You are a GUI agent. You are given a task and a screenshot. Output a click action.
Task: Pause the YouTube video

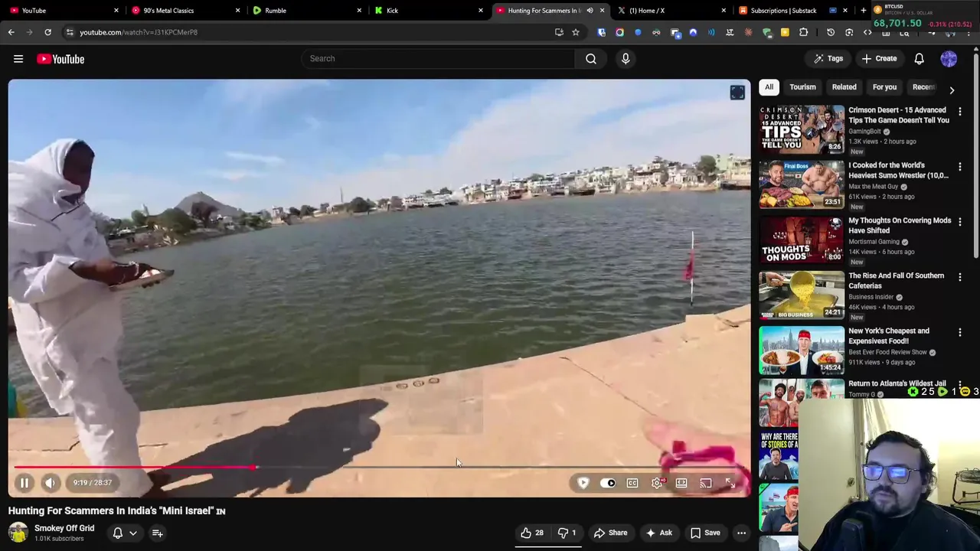click(24, 483)
